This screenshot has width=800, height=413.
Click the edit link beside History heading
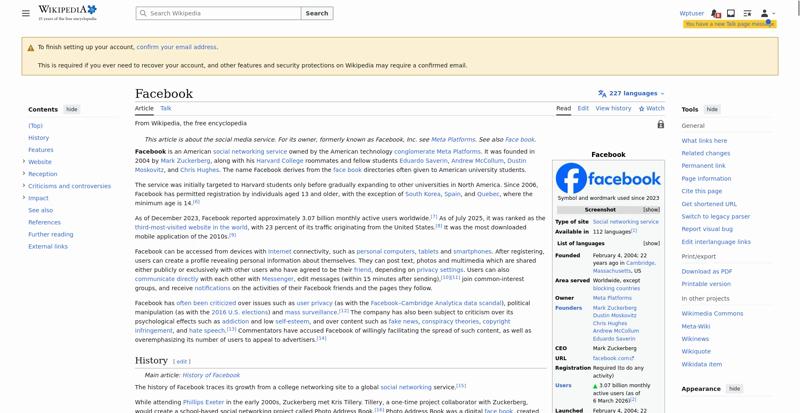click(x=182, y=361)
